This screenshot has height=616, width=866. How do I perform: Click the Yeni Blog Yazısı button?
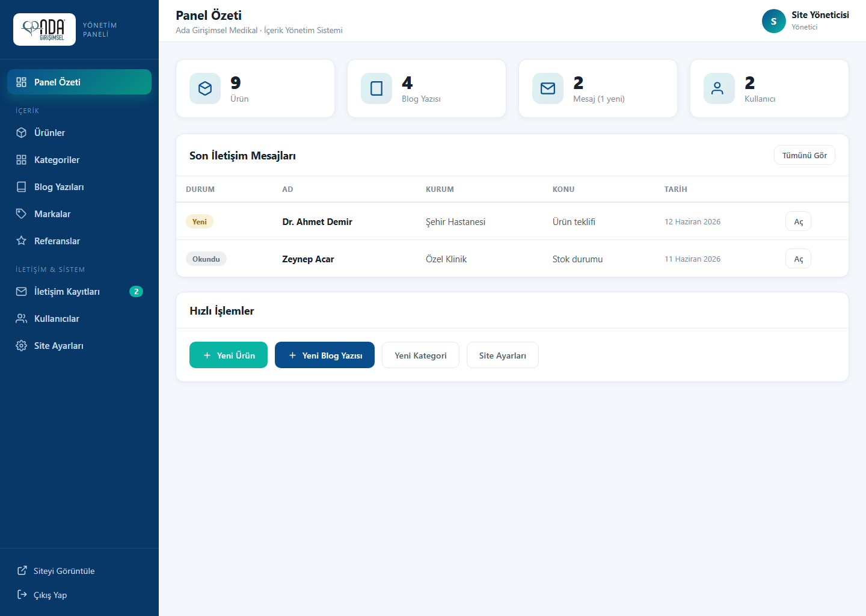point(325,355)
